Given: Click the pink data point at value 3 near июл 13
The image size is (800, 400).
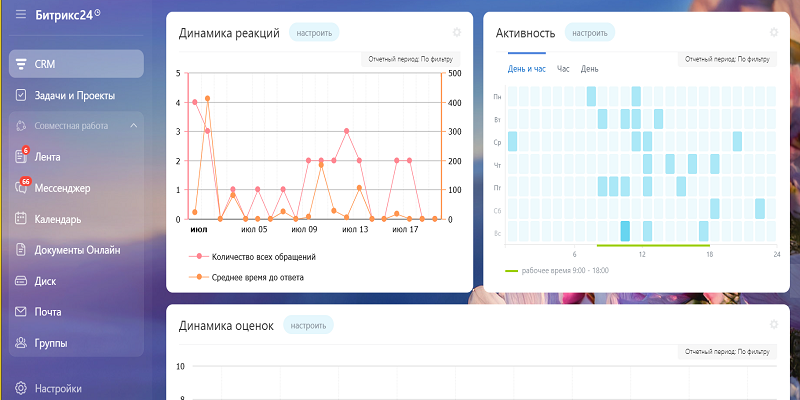Looking at the screenshot, I should click(x=346, y=131).
